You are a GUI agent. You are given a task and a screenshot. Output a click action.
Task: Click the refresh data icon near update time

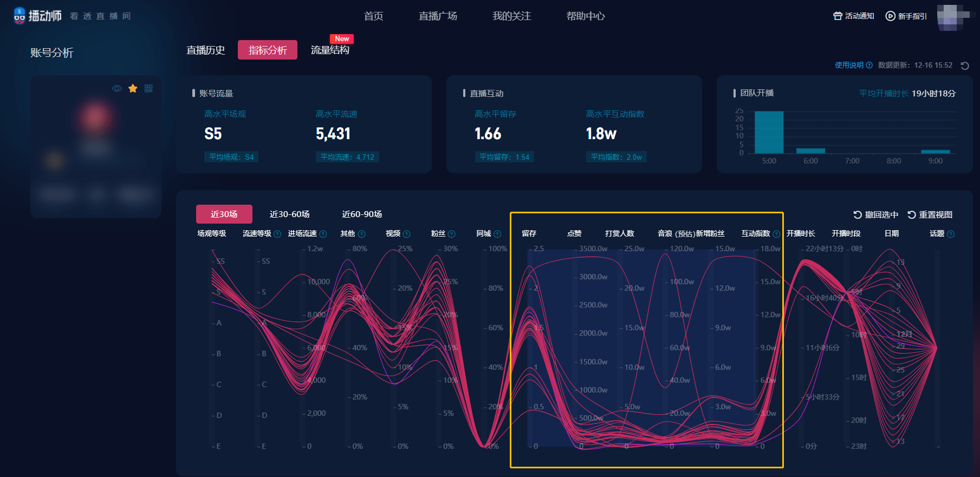tap(965, 66)
